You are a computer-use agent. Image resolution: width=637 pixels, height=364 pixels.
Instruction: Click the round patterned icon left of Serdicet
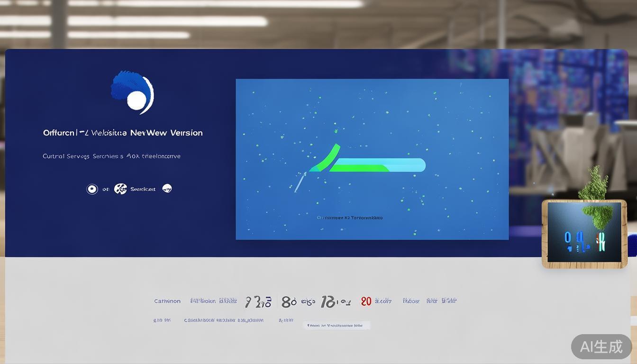(120, 189)
